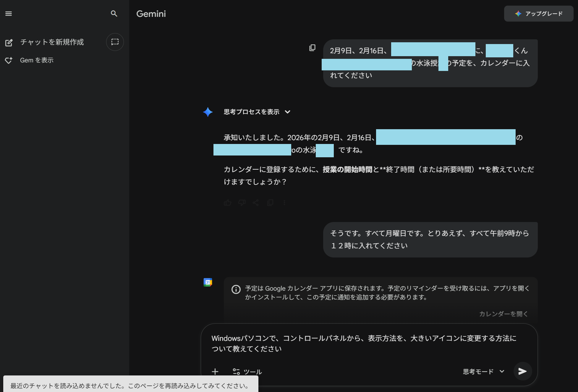Share the Gemini response
578x392 pixels.
pyautogui.click(x=256, y=203)
